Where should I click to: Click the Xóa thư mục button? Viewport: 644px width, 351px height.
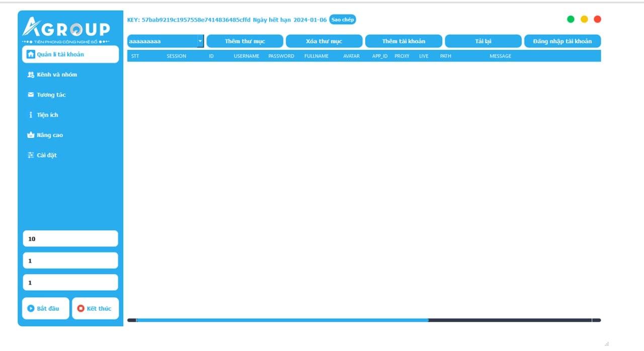click(324, 41)
